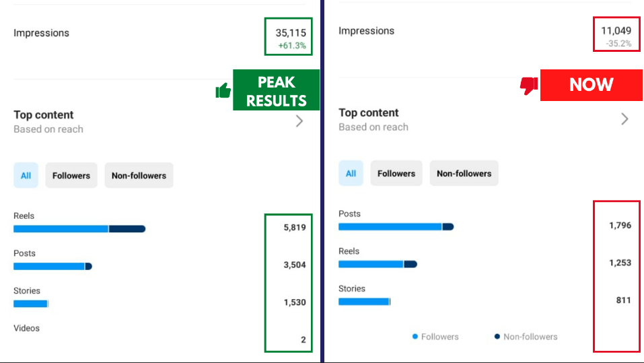644x363 pixels.
Task: Click the Reels reach bar, left panel
Action: tap(79, 229)
